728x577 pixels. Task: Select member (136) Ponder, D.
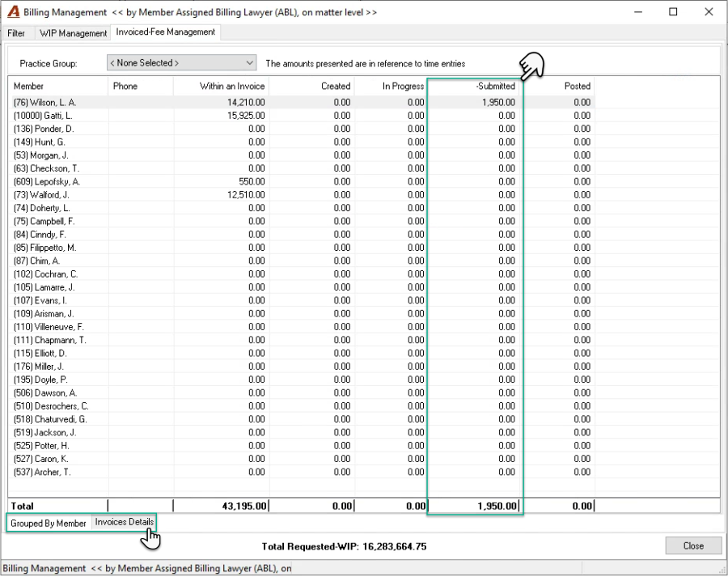point(44,129)
